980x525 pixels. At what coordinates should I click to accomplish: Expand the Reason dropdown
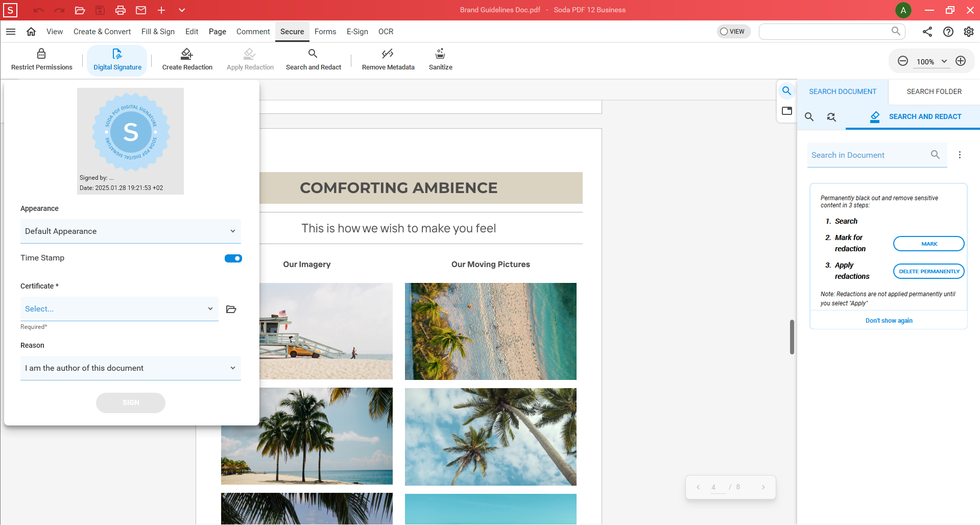130,368
